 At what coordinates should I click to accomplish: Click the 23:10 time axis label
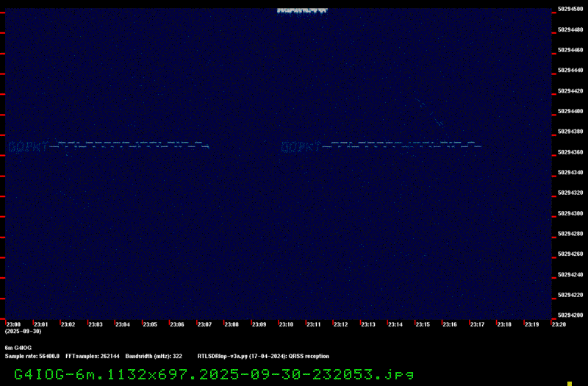286,324
